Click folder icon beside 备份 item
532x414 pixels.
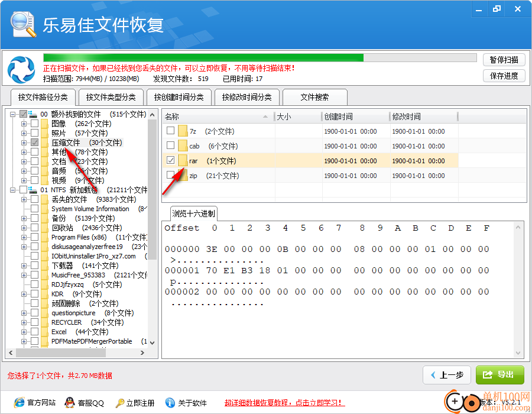tap(44, 218)
